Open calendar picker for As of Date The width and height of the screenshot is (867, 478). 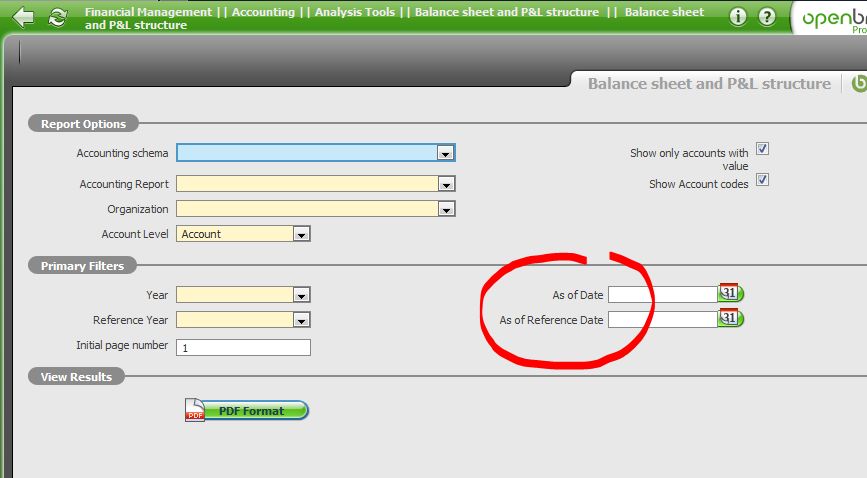[x=730, y=293]
